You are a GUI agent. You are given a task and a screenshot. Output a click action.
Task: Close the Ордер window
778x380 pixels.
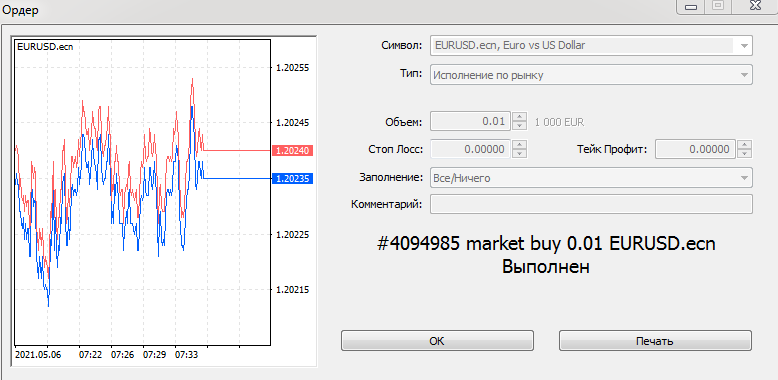click(x=756, y=5)
